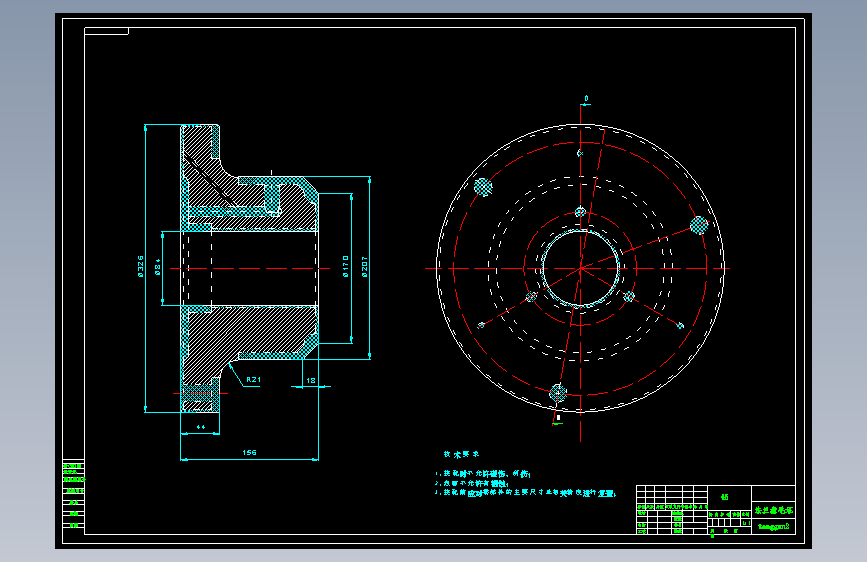Select technical requirement note line 2
This screenshot has height=562, width=867.
[472, 483]
